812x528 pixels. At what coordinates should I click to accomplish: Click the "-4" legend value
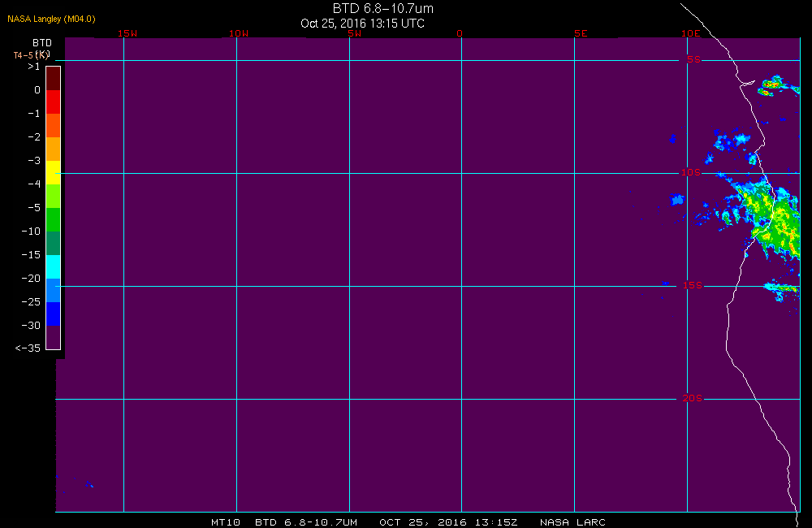pyautogui.click(x=34, y=184)
